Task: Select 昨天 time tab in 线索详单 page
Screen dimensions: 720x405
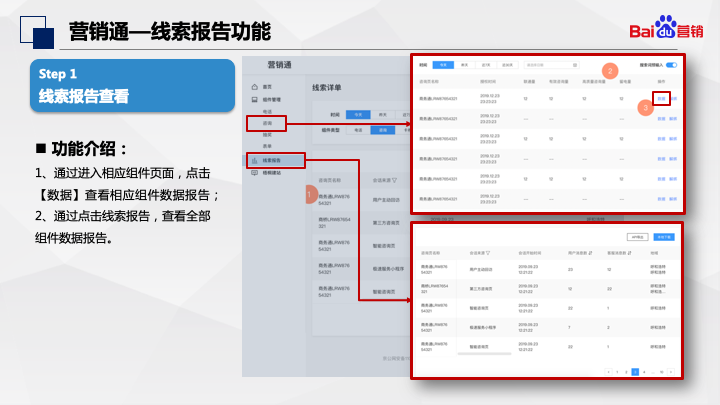Action: pos(382,115)
